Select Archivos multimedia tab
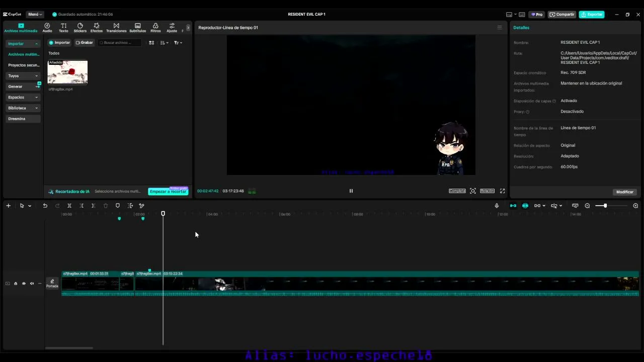Image resolution: width=644 pixels, height=362 pixels. 21,28
